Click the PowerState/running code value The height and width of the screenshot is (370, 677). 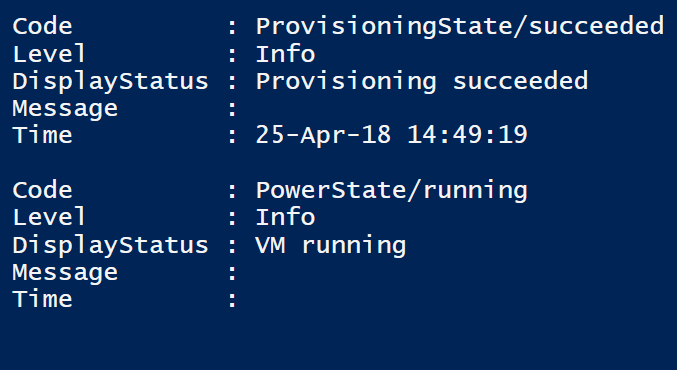392,190
